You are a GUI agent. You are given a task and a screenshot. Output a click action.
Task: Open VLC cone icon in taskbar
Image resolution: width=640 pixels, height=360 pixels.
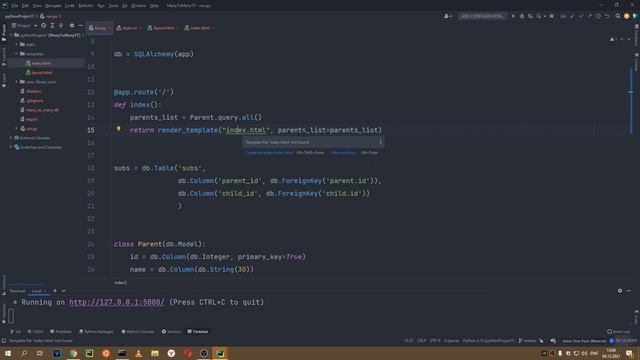tap(138, 353)
